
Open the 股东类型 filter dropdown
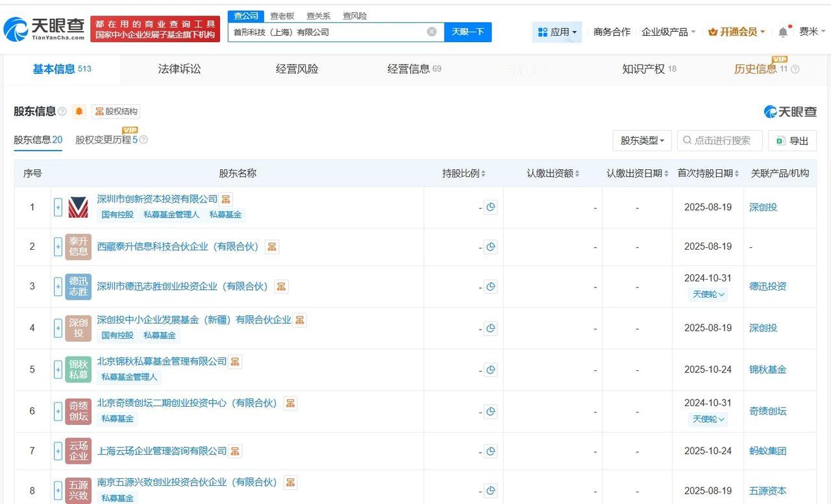coord(642,141)
